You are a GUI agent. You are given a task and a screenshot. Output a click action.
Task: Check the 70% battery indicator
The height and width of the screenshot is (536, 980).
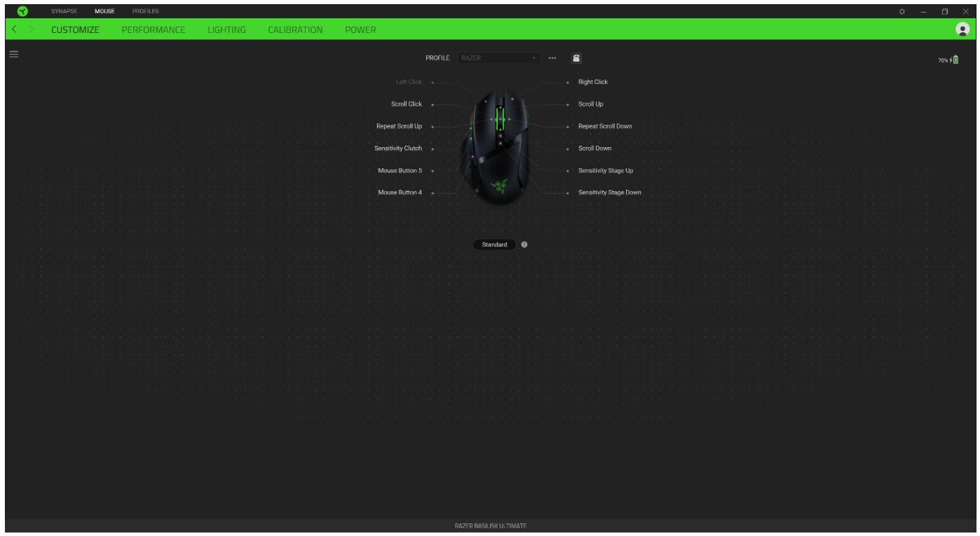point(950,60)
